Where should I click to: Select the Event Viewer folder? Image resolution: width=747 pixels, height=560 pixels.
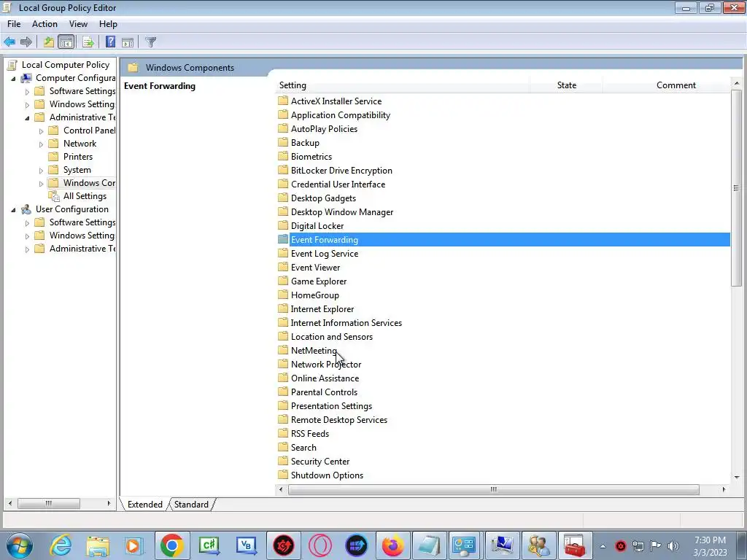click(315, 267)
